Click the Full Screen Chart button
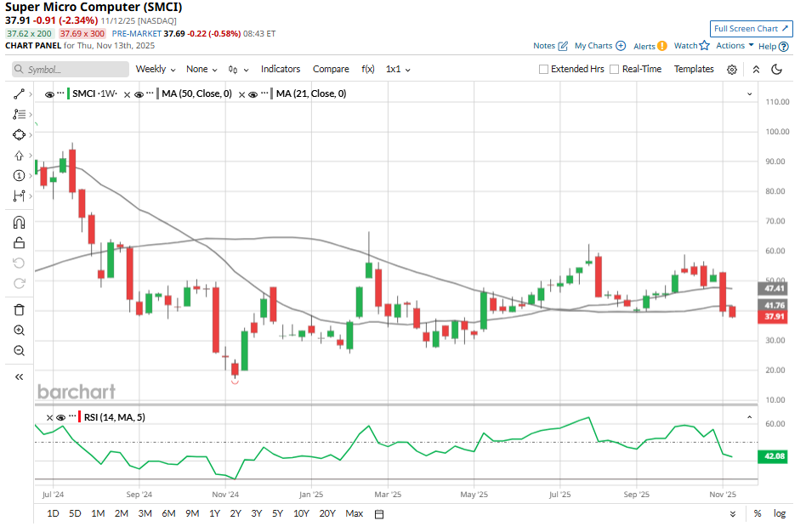This screenshot has height=532, width=806. coord(751,29)
